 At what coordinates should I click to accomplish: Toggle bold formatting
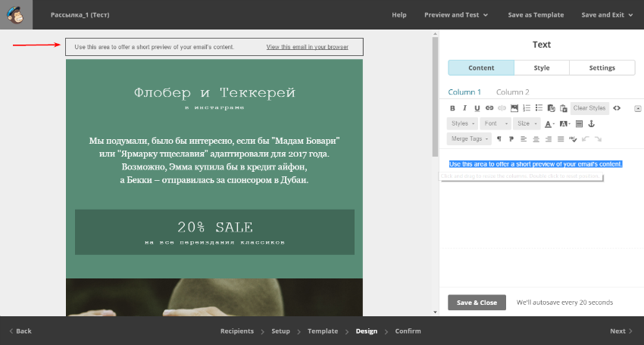[x=452, y=108]
